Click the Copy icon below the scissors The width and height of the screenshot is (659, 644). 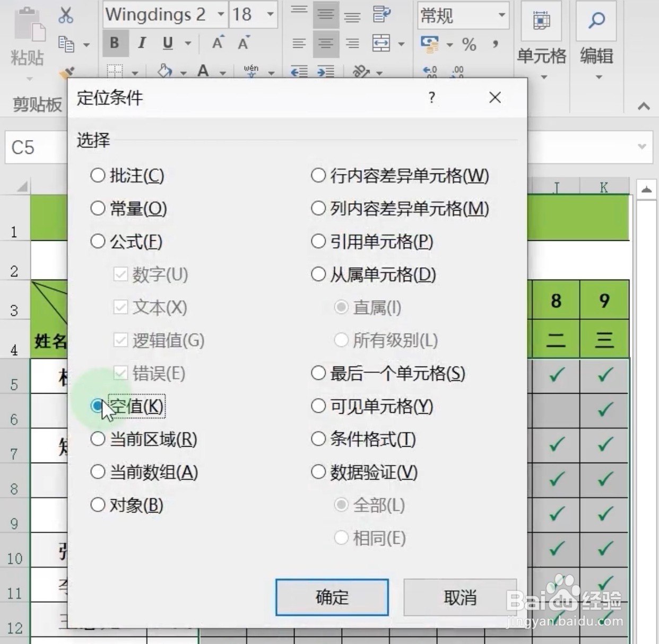point(66,45)
